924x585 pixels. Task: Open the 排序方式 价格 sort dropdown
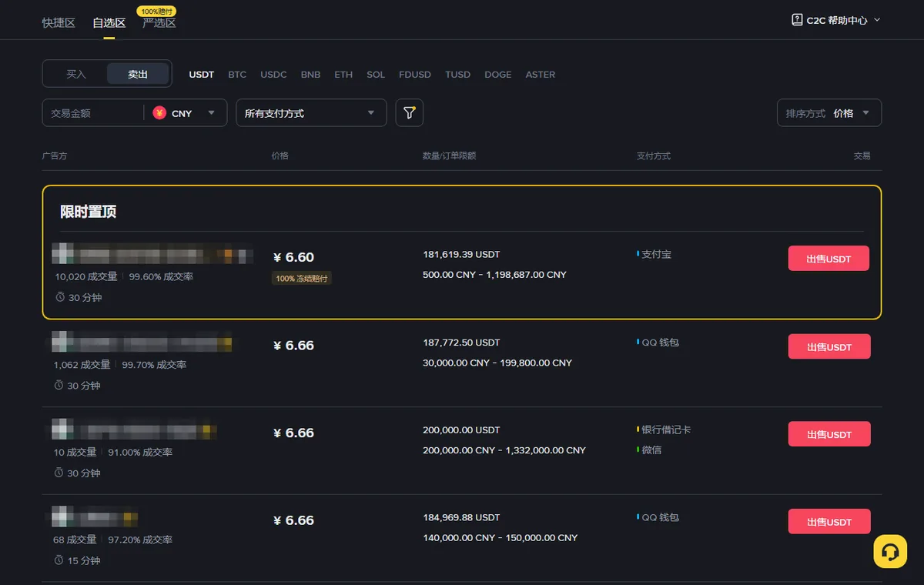pyautogui.click(x=829, y=113)
